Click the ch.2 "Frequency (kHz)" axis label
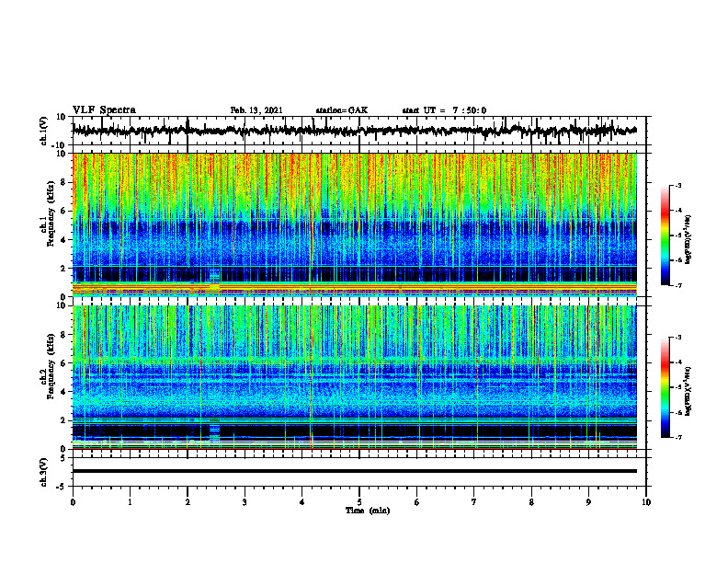The width and height of the screenshot is (728, 563). 49,366
